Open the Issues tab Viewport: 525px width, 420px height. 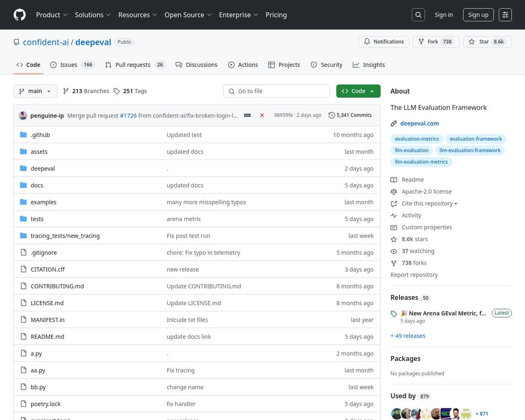pos(72,65)
